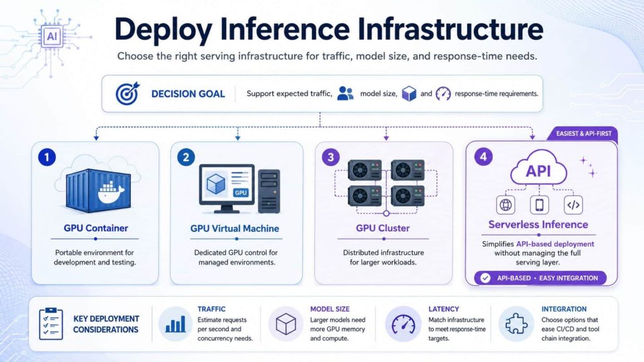Click the speedometer Latency icon

[x=403, y=324]
